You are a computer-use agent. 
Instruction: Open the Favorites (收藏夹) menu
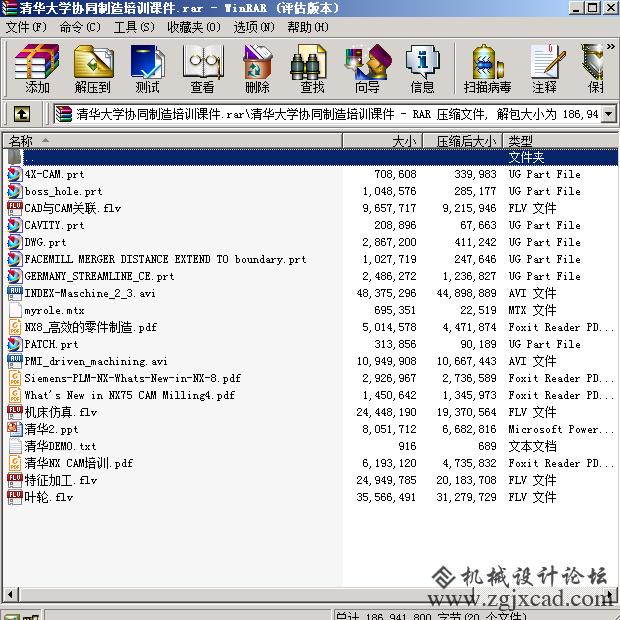pos(194,27)
